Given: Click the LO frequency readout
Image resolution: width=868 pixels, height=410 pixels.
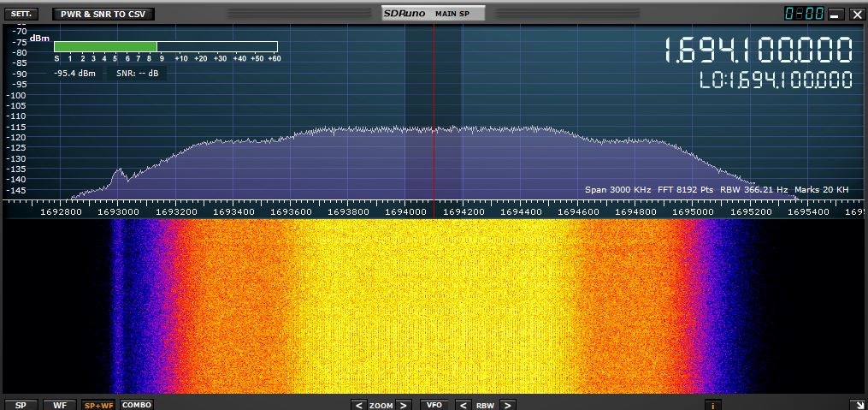Looking at the screenshot, I should tap(776, 80).
